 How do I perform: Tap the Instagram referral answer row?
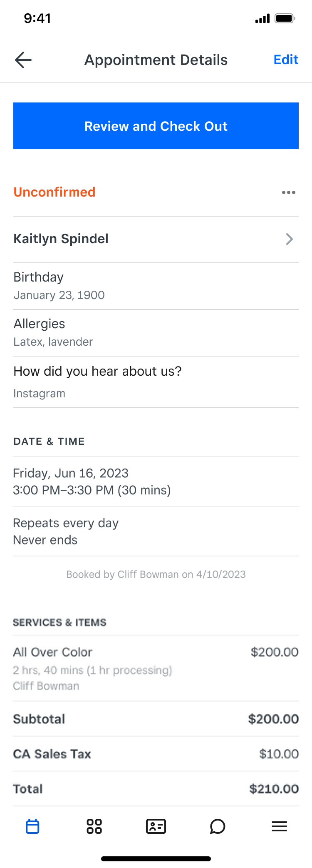coord(156,382)
